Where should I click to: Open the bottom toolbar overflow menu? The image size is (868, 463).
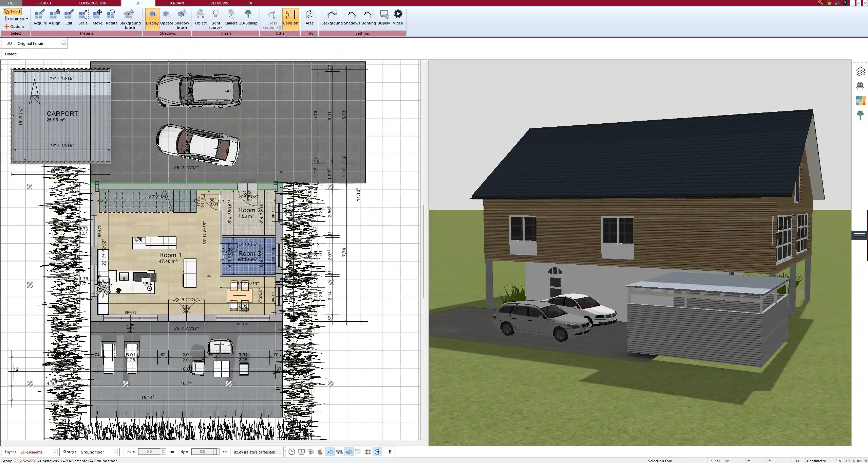click(x=390, y=452)
